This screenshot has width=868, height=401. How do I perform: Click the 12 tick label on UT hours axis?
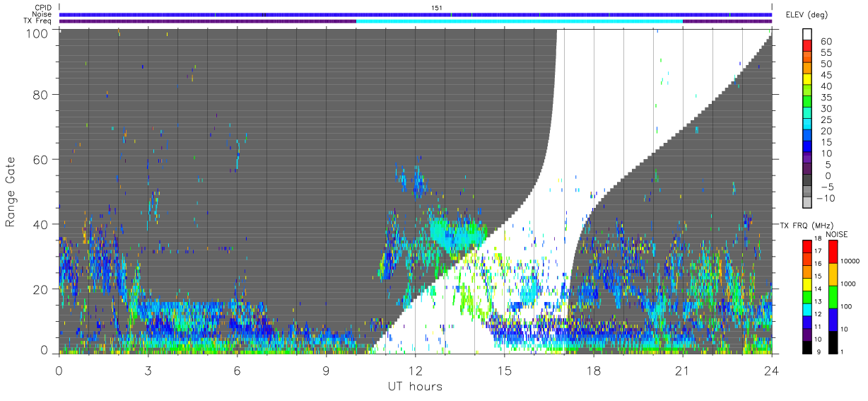(415, 370)
